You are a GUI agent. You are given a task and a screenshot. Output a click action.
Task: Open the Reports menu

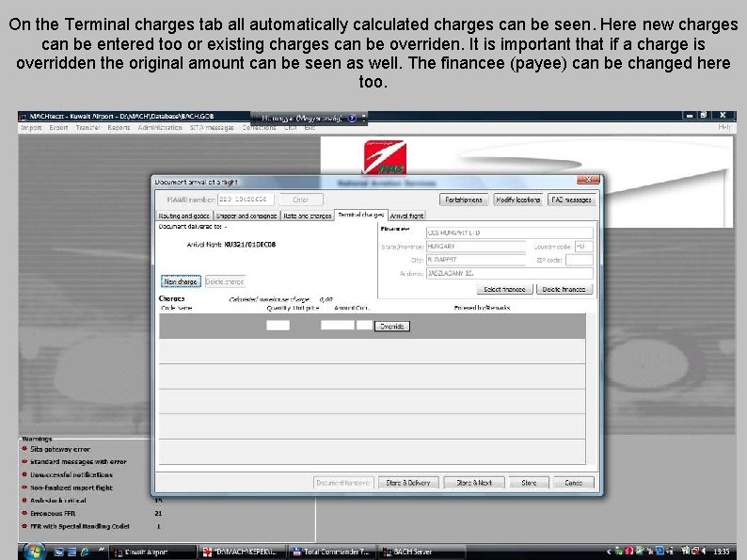pos(119,128)
